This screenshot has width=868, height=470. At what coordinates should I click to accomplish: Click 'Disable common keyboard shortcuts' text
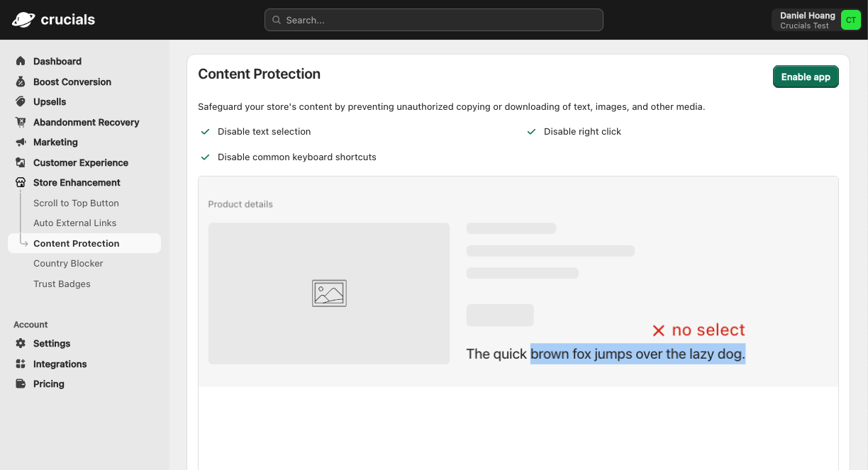pos(297,157)
